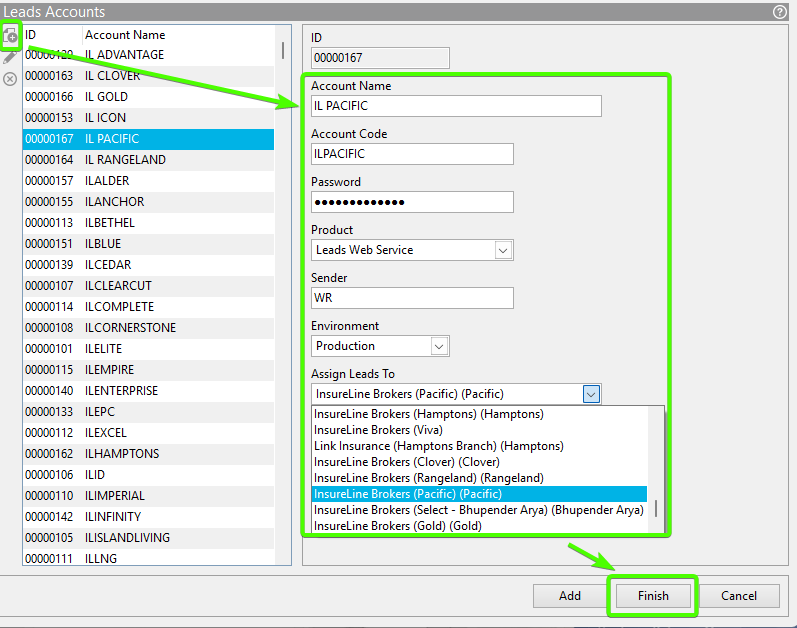Select the ILCOMPLETE account row
Screen dimensions: 797x628
(148, 307)
